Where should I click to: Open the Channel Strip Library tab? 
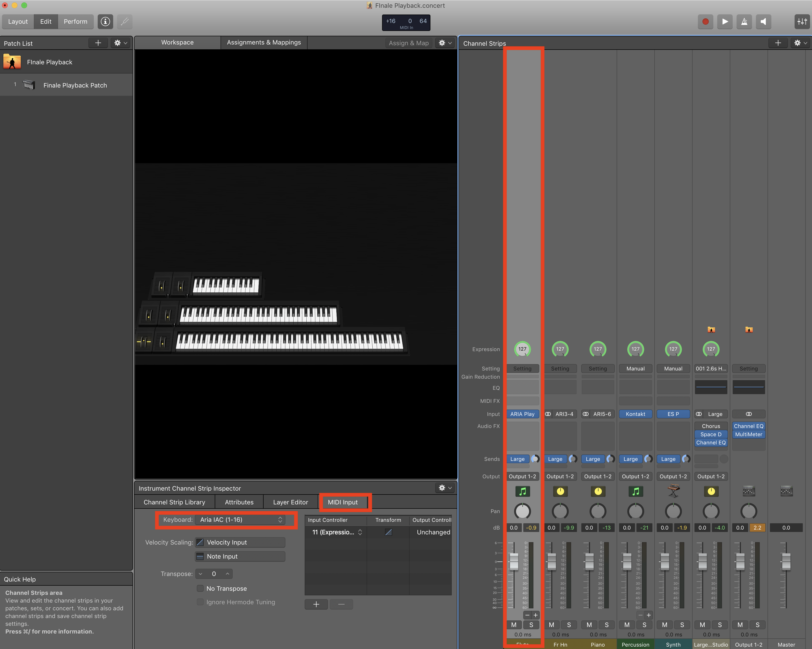click(174, 502)
